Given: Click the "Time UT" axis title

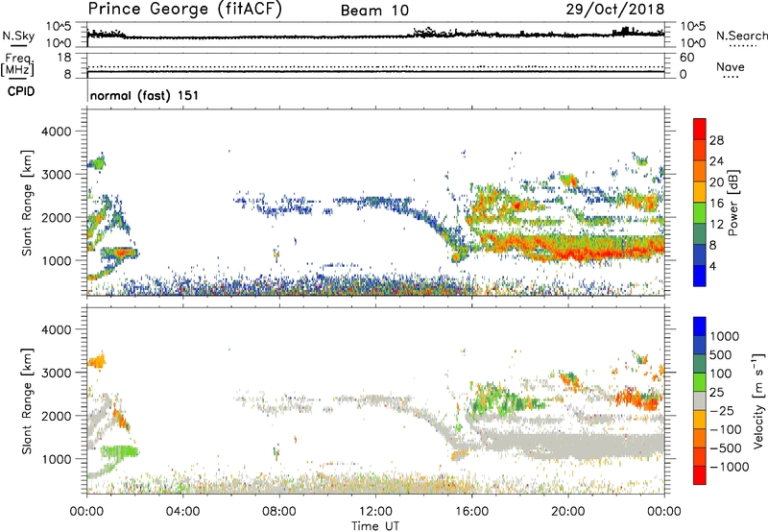Looking at the screenshot, I should 375,526.
